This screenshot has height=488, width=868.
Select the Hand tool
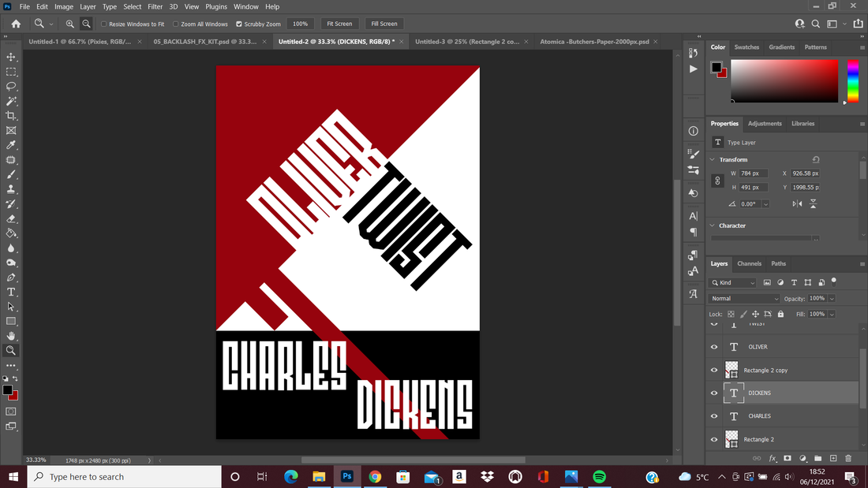(11, 336)
